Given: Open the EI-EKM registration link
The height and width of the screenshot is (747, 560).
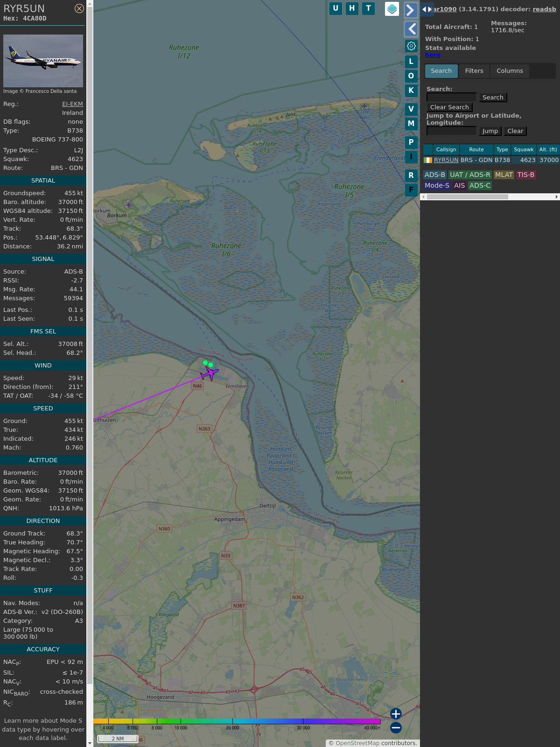Looking at the screenshot, I should pyautogui.click(x=72, y=104).
